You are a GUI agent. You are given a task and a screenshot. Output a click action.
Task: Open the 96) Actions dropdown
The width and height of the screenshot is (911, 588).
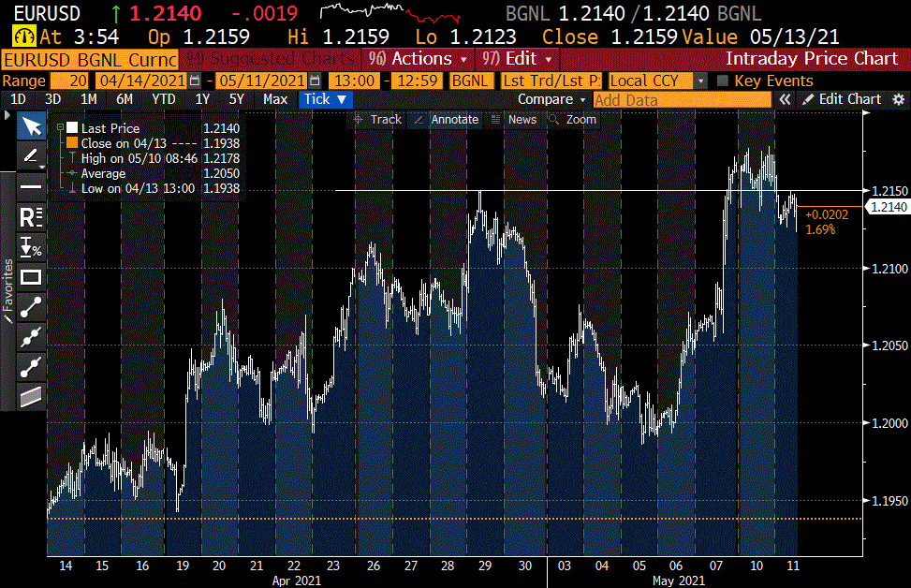(418, 59)
